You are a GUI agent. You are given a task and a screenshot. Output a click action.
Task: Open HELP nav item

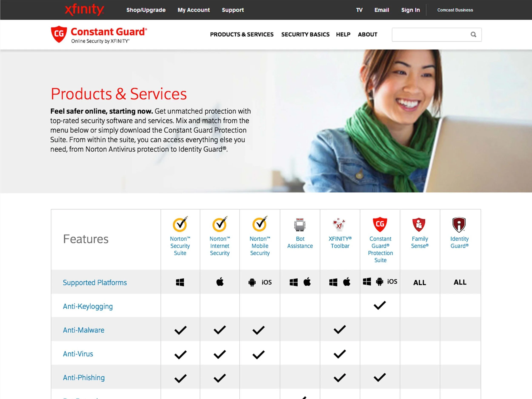click(343, 34)
